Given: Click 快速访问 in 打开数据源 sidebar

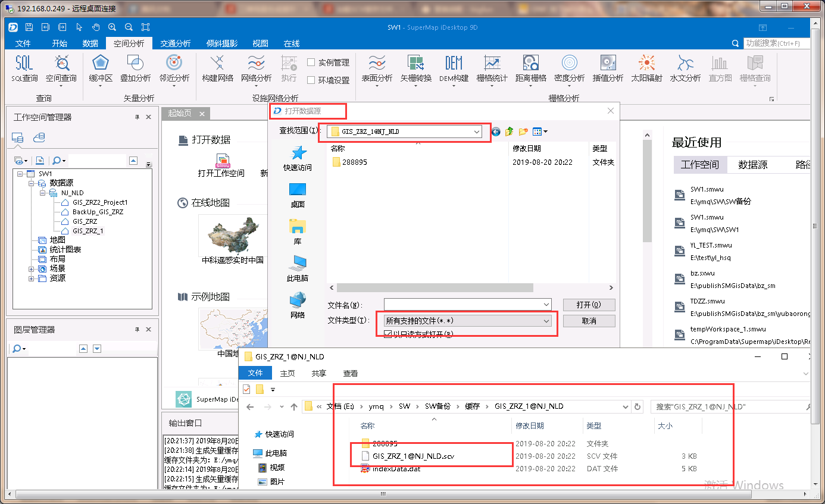Looking at the screenshot, I should [298, 158].
